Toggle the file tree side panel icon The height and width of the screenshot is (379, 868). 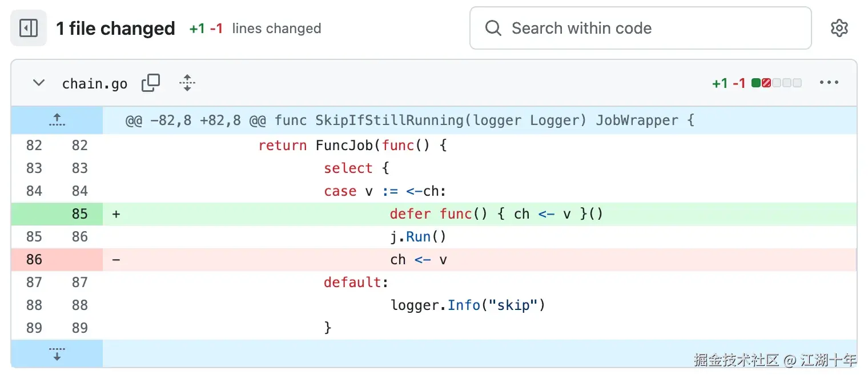point(29,28)
